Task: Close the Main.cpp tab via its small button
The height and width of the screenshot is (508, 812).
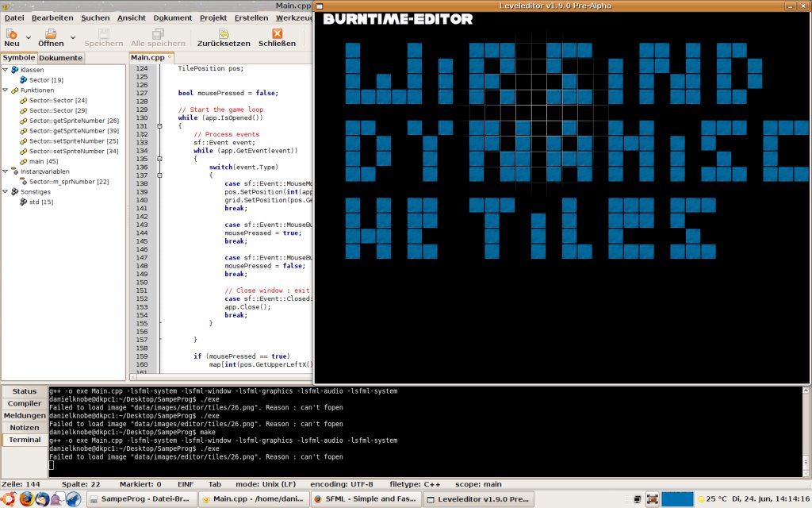Action: click(x=170, y=56)
